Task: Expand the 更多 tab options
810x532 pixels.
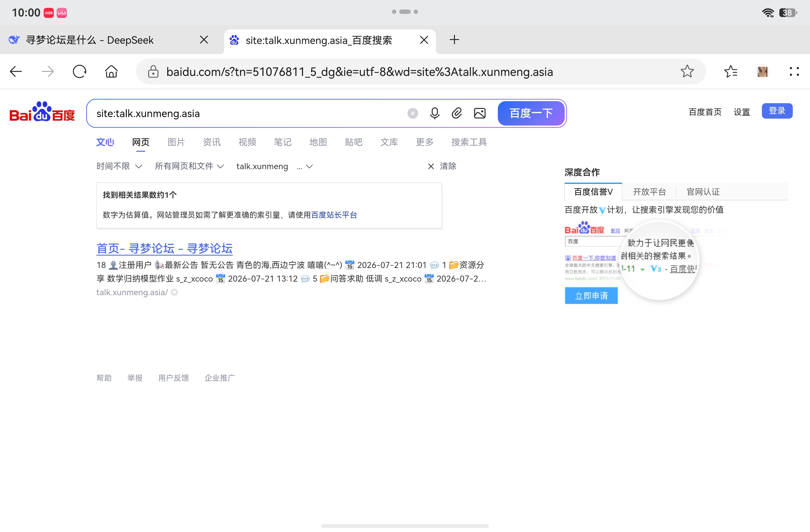Action: pyautogui.click(x=424, y=142)
